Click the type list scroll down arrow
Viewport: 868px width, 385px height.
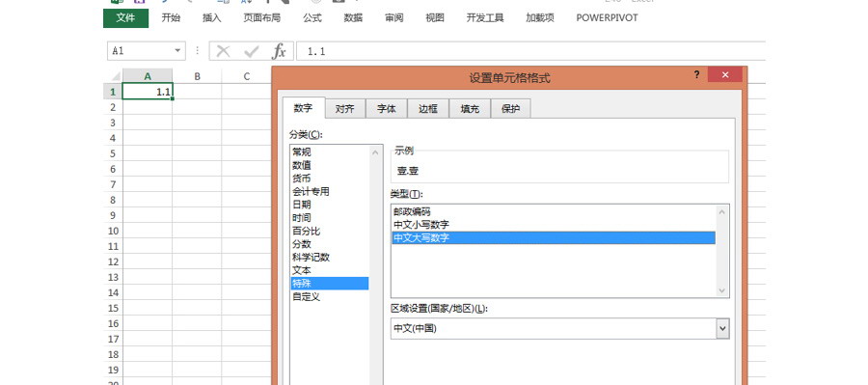tap(722, 290)
